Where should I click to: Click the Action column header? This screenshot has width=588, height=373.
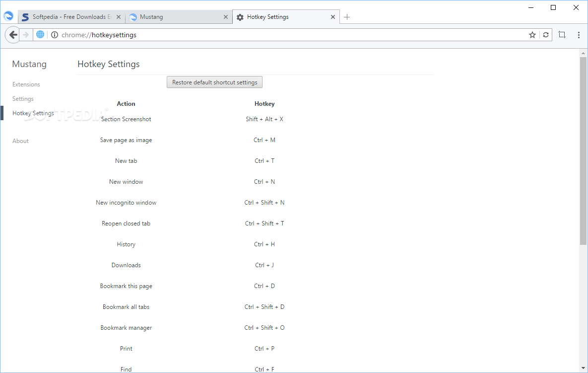click(126, 104)
